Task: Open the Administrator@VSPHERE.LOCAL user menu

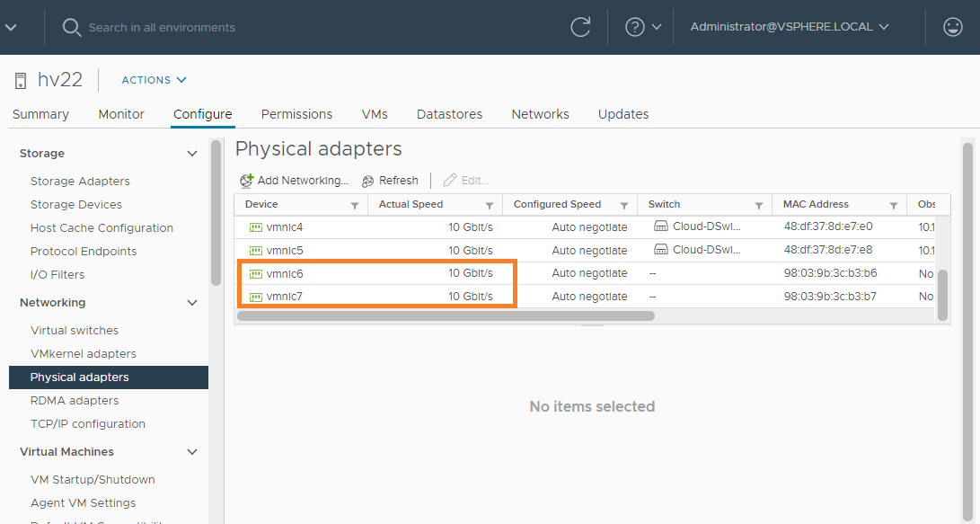Action: [x=790, y=27]
